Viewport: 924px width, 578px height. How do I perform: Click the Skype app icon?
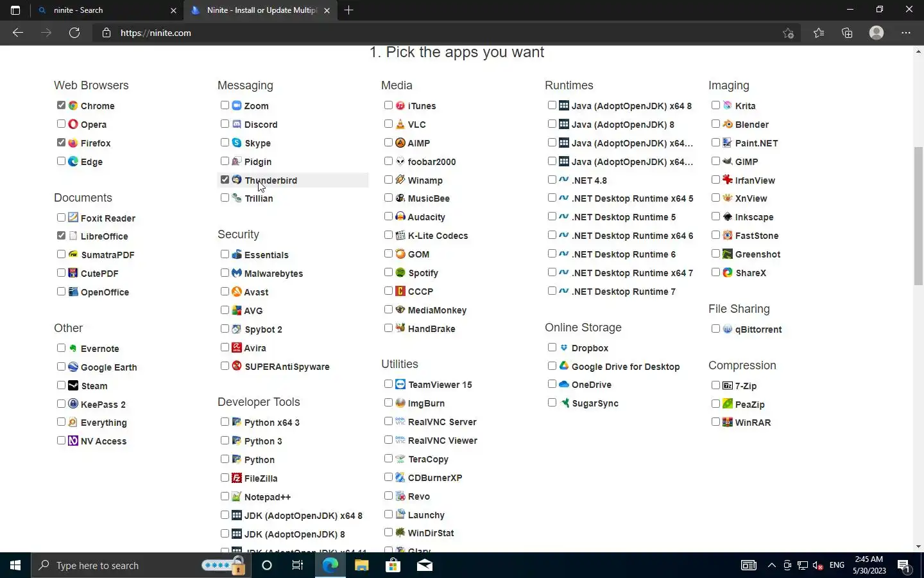(237, 143)
